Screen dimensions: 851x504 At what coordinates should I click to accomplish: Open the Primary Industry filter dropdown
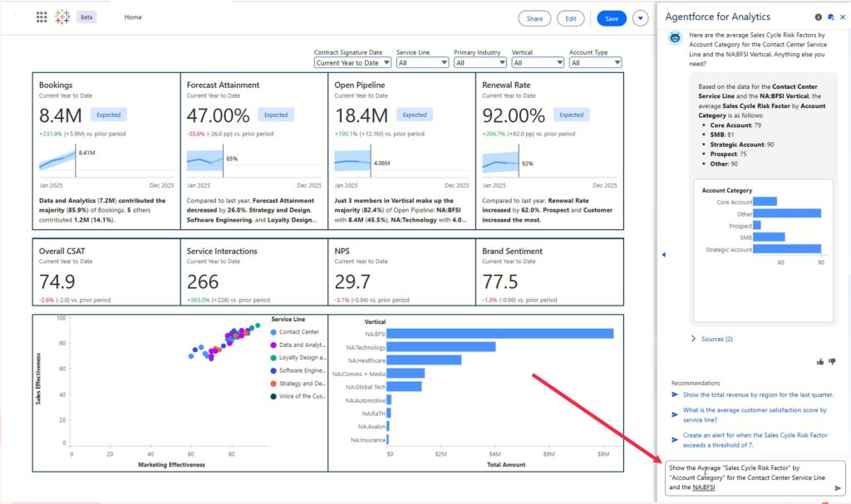point(480,63)
